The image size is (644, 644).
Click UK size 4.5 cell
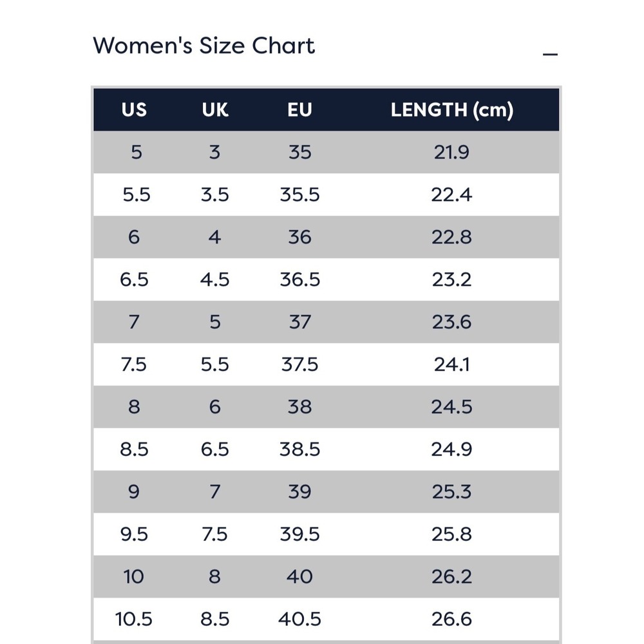[x=215, y=279]
